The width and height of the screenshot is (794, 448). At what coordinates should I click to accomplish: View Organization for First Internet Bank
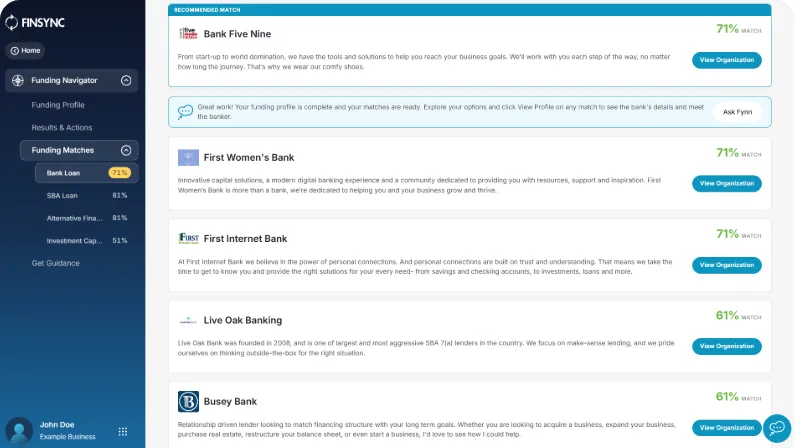(727, 265)
